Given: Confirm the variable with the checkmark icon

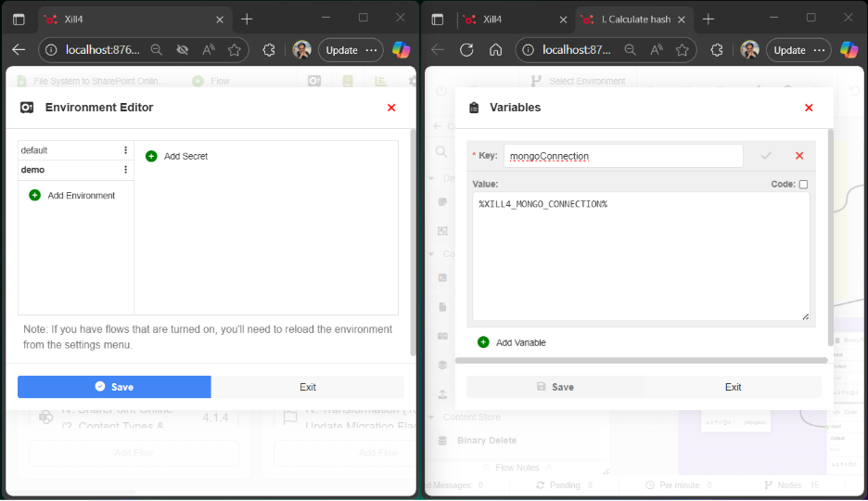Looking at the screenshot, I should point(766,156).
